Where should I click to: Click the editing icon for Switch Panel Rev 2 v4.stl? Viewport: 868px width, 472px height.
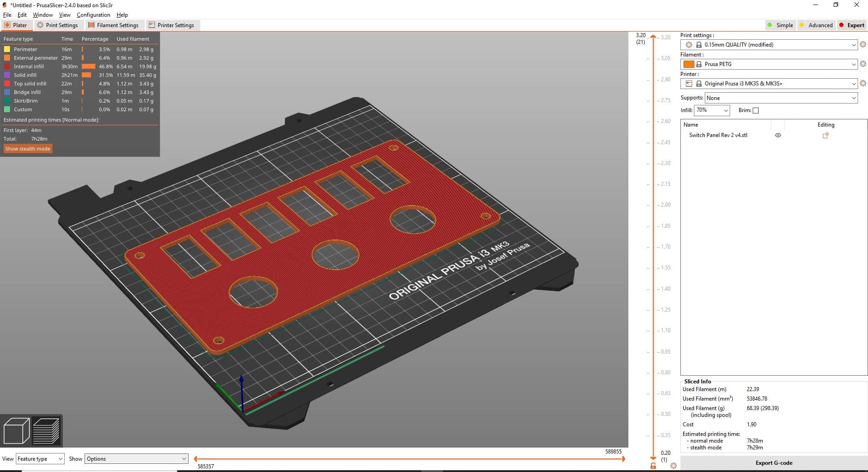coord(826,135)
